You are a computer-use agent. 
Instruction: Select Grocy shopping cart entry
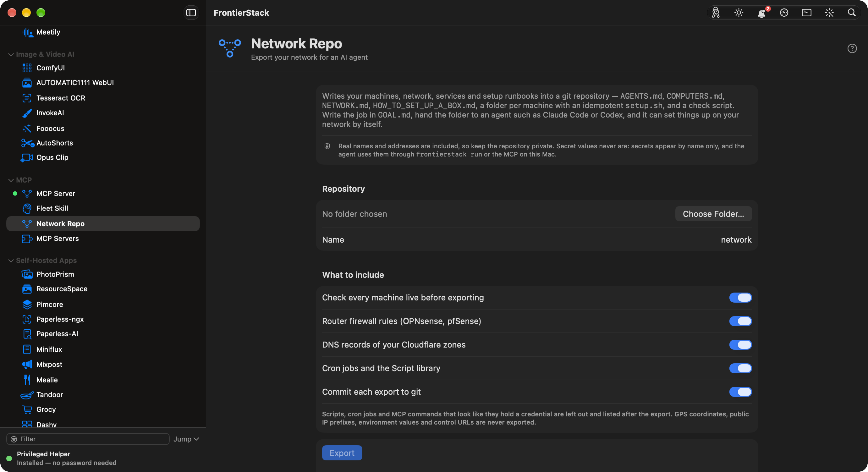coord(103,410)
